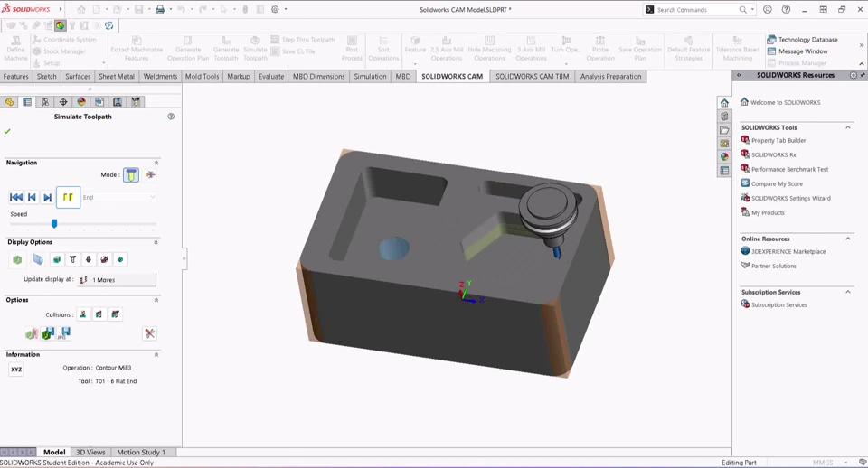Viewport: 868px width, 468px height.
Task: Toggle tool holder display option icon
Action: point(88,259)
